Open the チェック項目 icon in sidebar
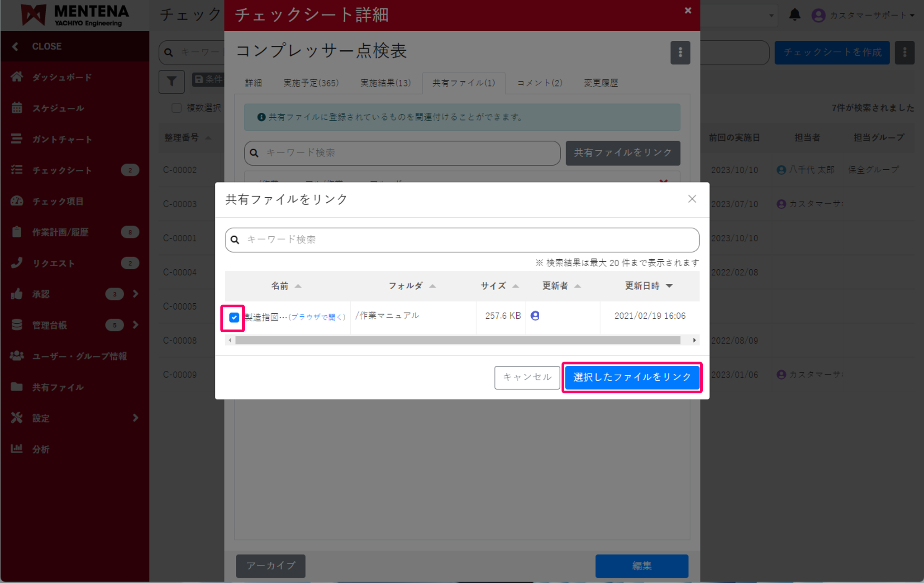924x583 pixels. [17, 201]
